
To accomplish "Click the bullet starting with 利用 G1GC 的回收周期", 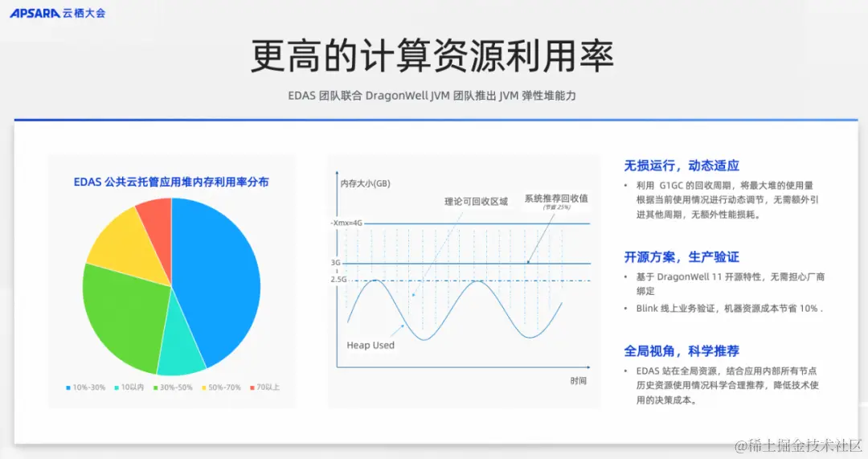I will coord(727,200).
